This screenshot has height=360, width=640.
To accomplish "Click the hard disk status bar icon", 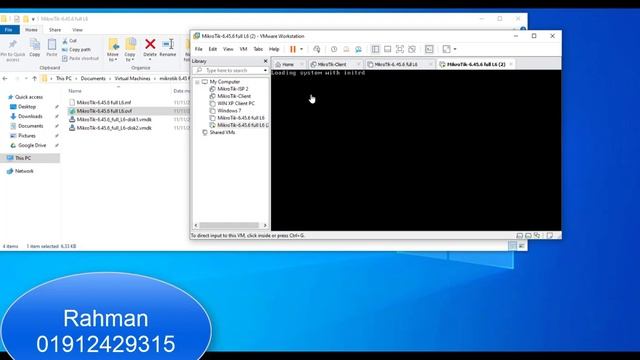I will click(x=520, y=236).
